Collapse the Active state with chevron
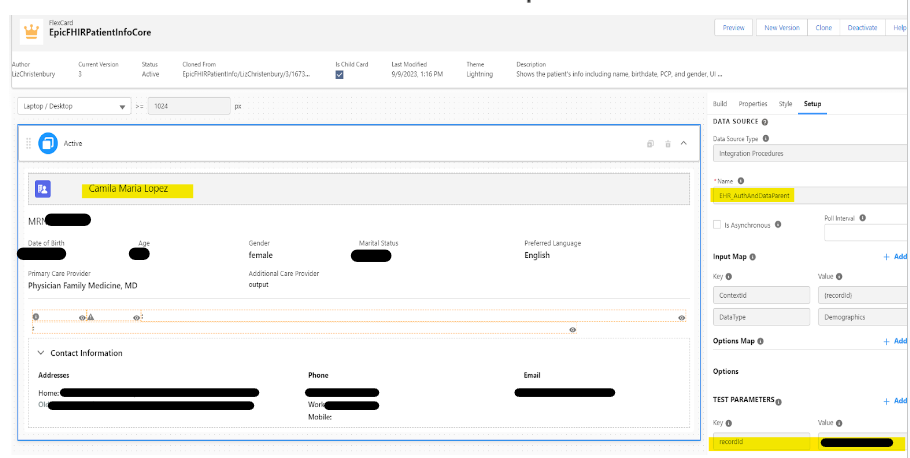910x458 pixels. coord(684,143)
